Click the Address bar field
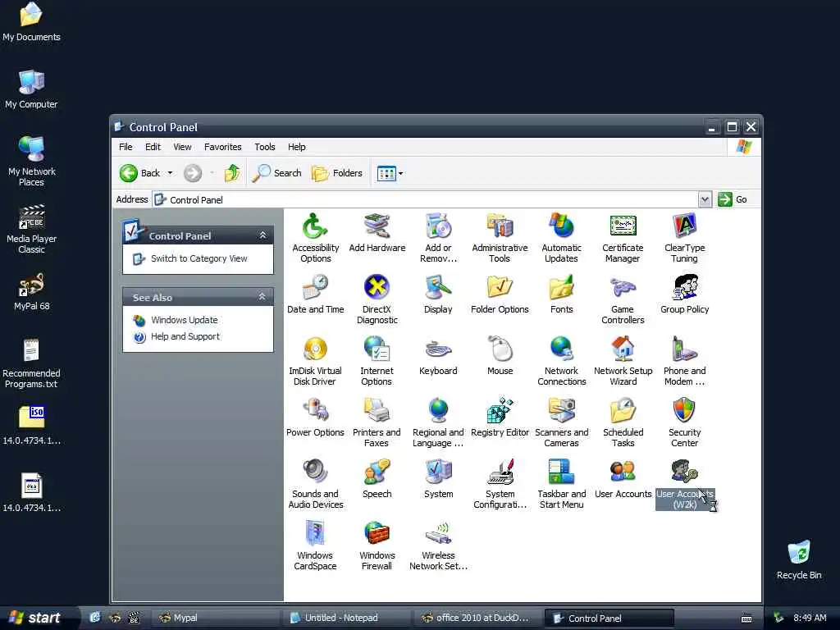This screenshot has width=840, height=630. tap(426, 199)
